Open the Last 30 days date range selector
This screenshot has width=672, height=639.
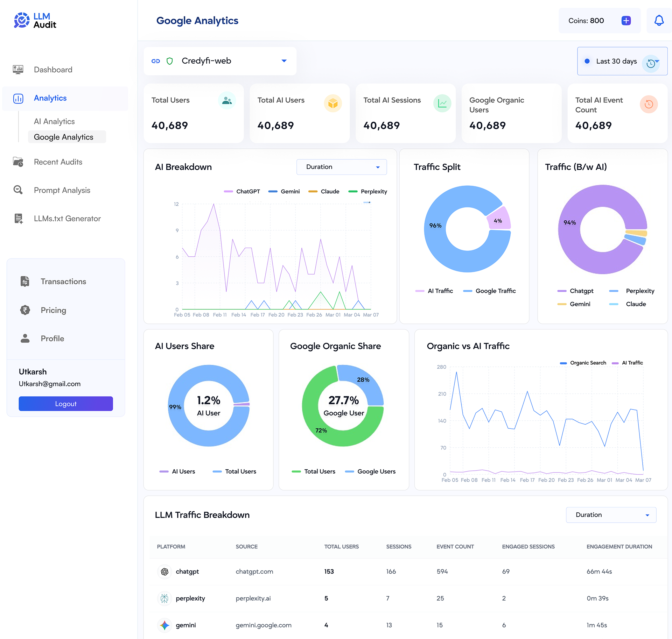tap(622, 61)
